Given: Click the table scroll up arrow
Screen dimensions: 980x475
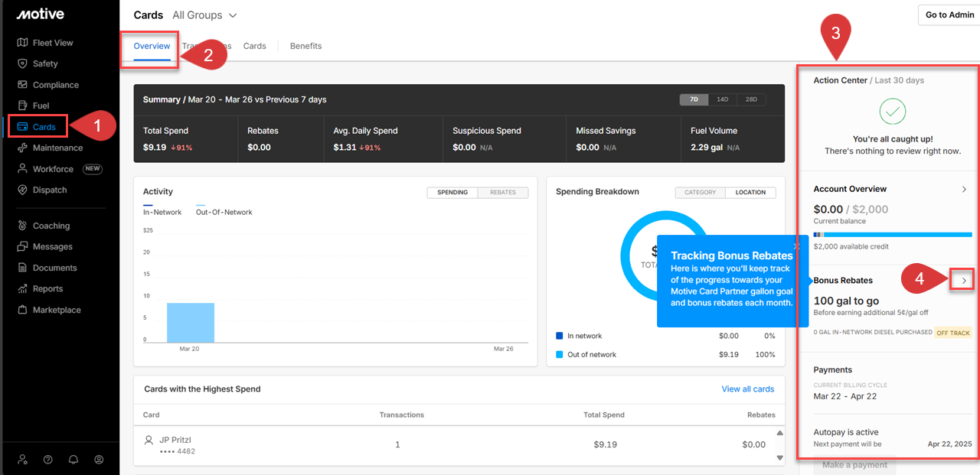Looking at the screenshot, I should (x=780, y=433).
